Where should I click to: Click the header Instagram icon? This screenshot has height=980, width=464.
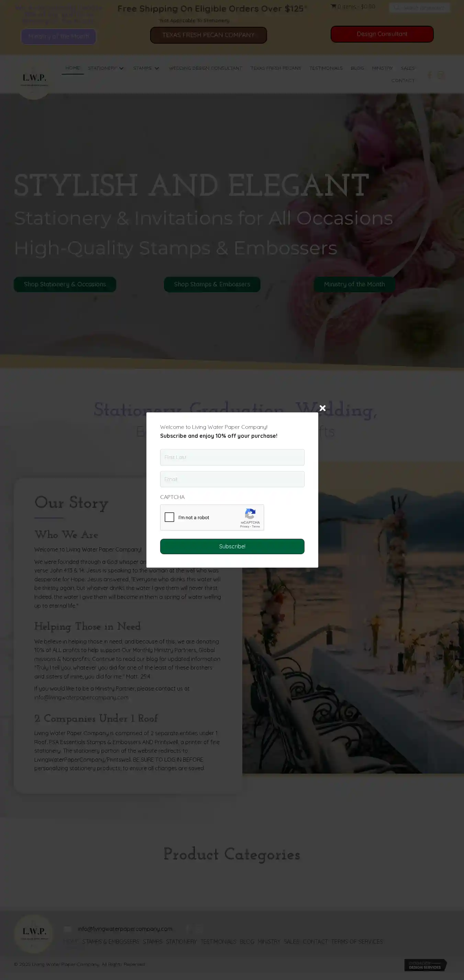click(x=441, y=75)
